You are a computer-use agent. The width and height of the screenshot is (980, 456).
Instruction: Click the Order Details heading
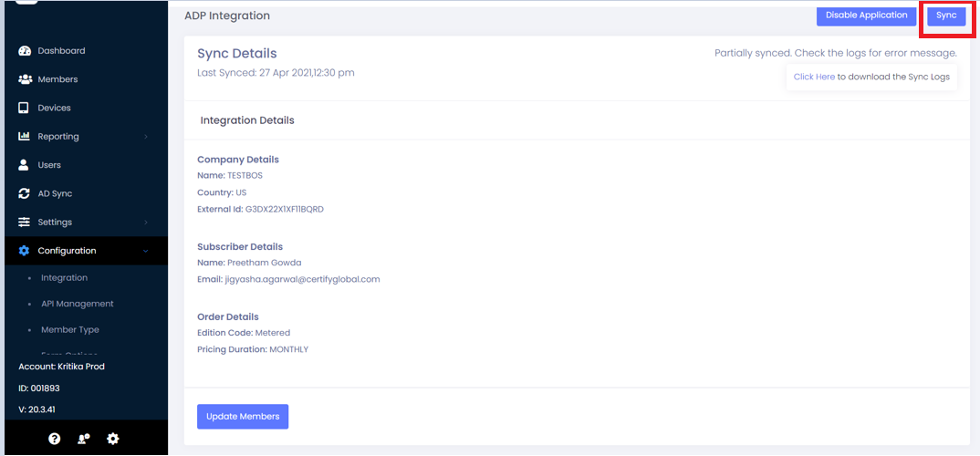[228, 316]
